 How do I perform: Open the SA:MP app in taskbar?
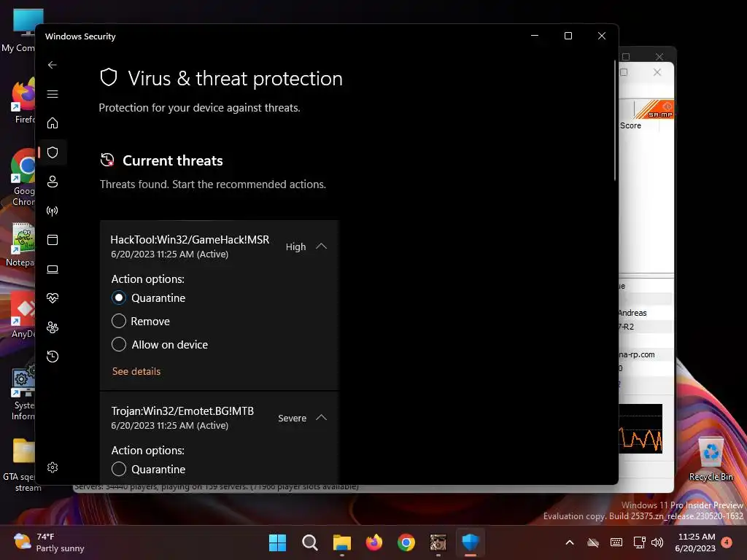[x=438, y=542]
